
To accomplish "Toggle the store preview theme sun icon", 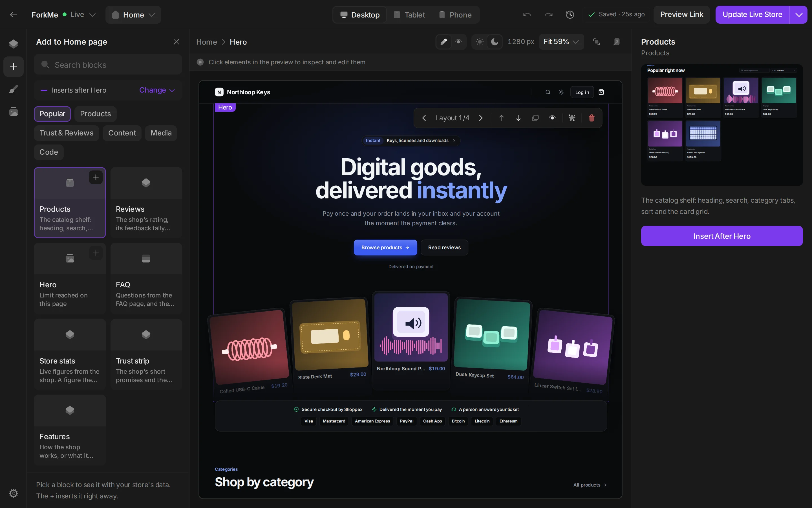I will pyautogui.click(x=561, y=92).
